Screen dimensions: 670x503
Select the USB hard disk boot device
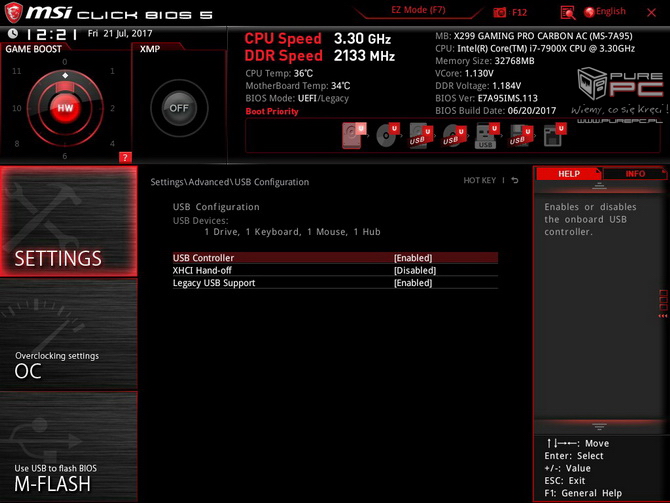tap(420, 135)
